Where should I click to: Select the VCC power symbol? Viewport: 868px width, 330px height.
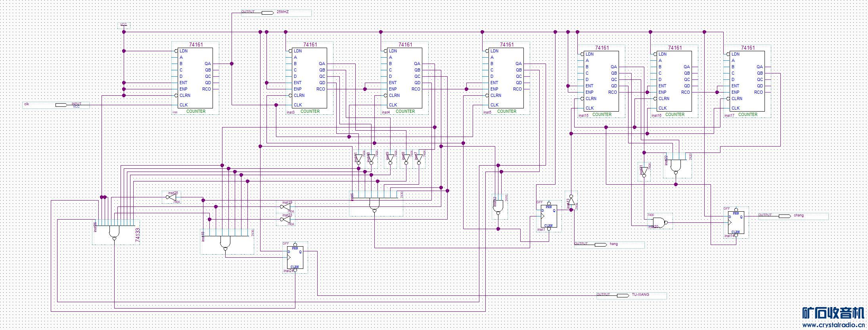[x=124, y=26]
